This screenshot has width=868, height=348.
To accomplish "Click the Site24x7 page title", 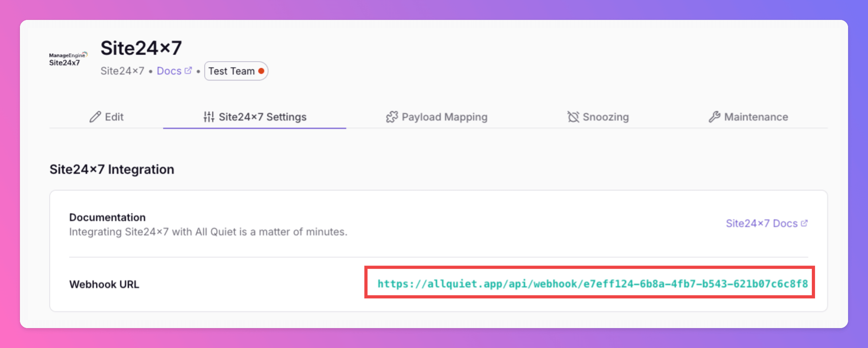I will (141, 48).
